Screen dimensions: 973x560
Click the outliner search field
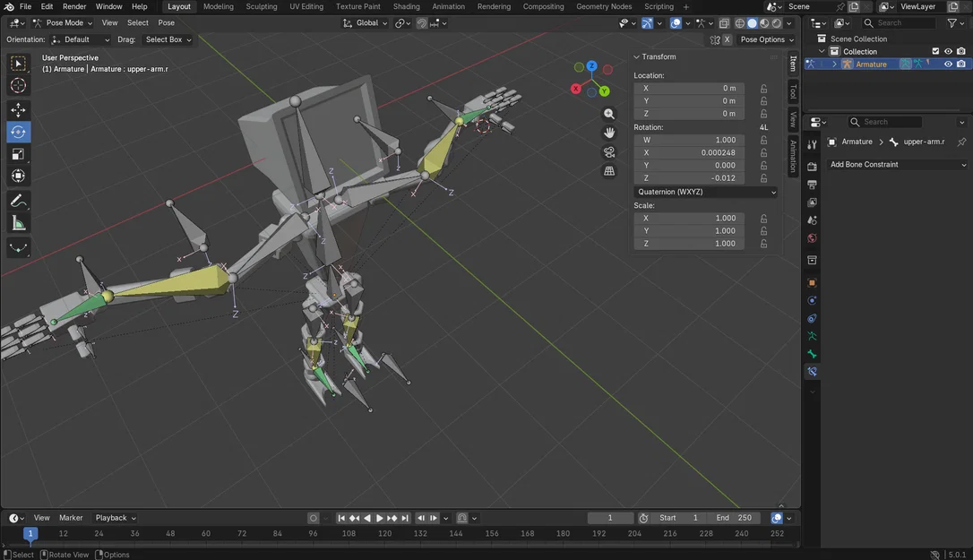point(899,23)
